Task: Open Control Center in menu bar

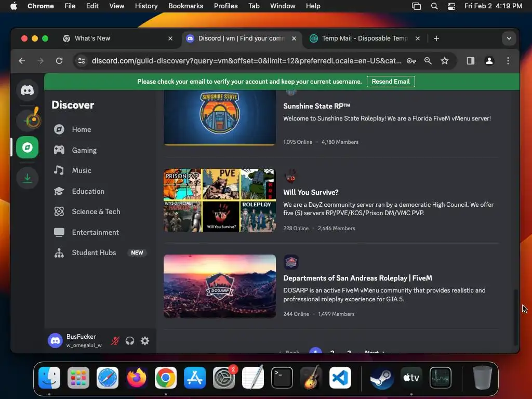Action: point(451,6)
